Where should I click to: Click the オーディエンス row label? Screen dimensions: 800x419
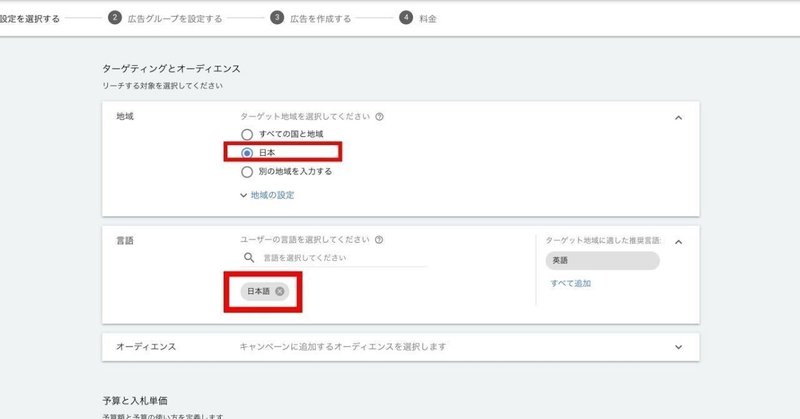pos(146,347)
